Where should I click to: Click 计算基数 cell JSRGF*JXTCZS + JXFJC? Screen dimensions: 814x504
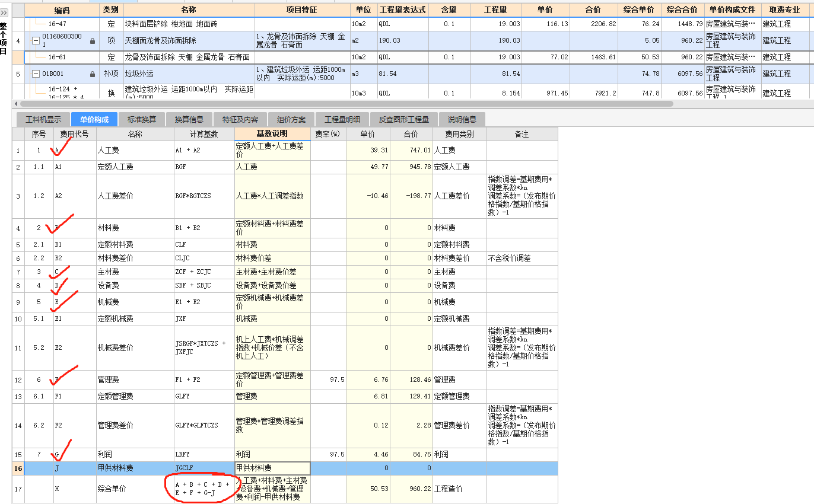pyautogui.click(x=204, y=347)
